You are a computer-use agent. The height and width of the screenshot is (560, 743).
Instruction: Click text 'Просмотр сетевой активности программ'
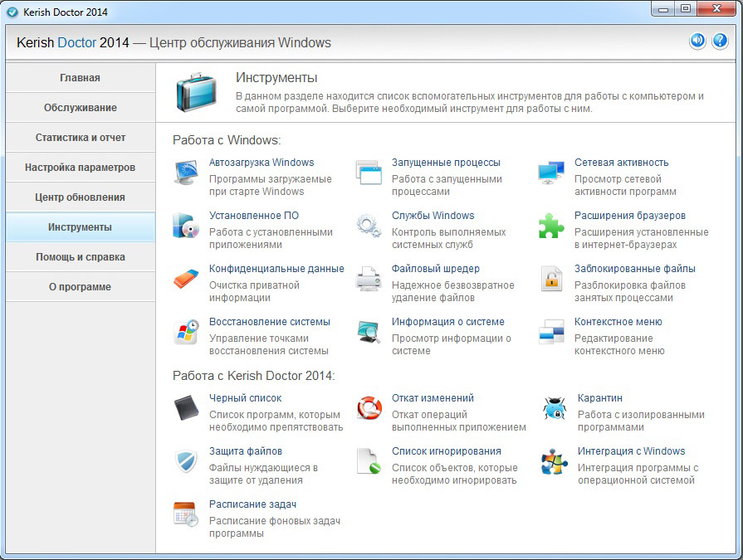[625, 186]
